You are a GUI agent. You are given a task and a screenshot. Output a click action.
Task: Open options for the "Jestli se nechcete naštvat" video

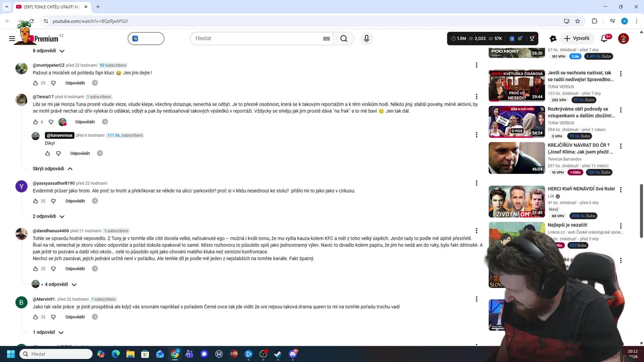pos(620,74)
